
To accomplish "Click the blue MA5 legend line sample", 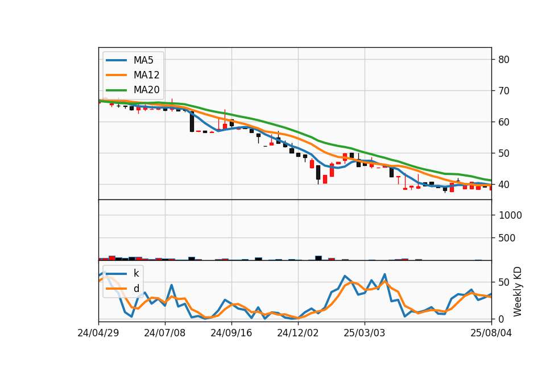I will click(x=117, y=60).
